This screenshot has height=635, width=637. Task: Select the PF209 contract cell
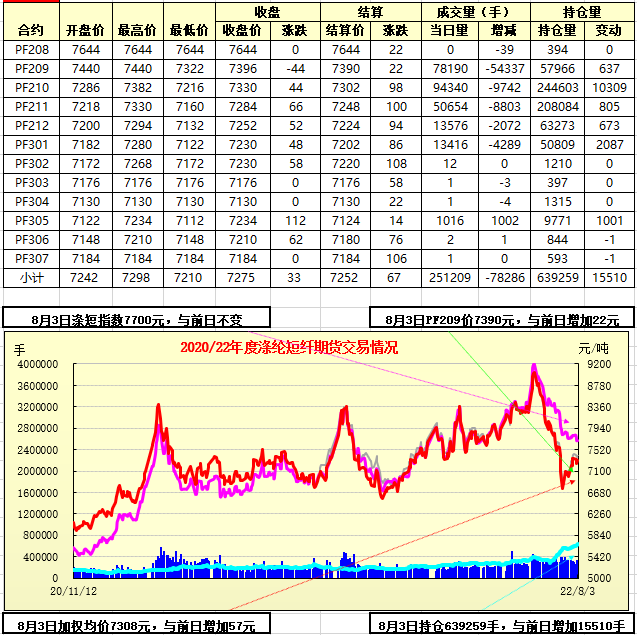31,68
